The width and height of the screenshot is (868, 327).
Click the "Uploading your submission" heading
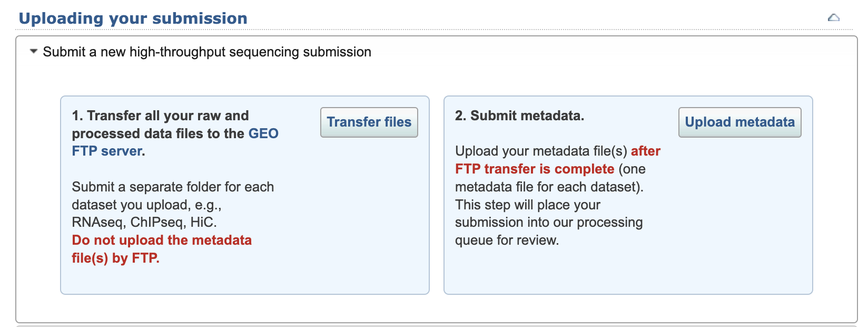tap(133, 18)
